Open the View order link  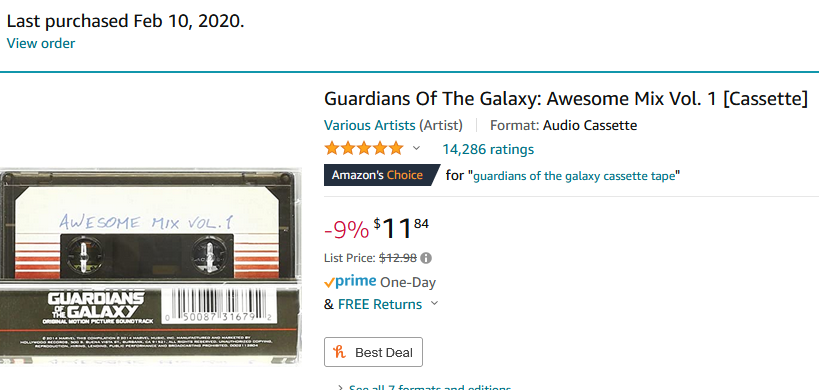click(41, 43)
